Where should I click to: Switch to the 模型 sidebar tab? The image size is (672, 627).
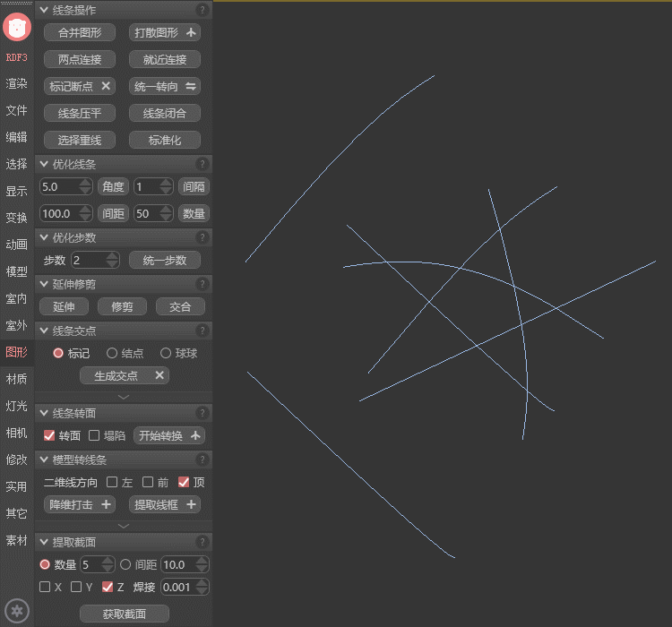17,271
